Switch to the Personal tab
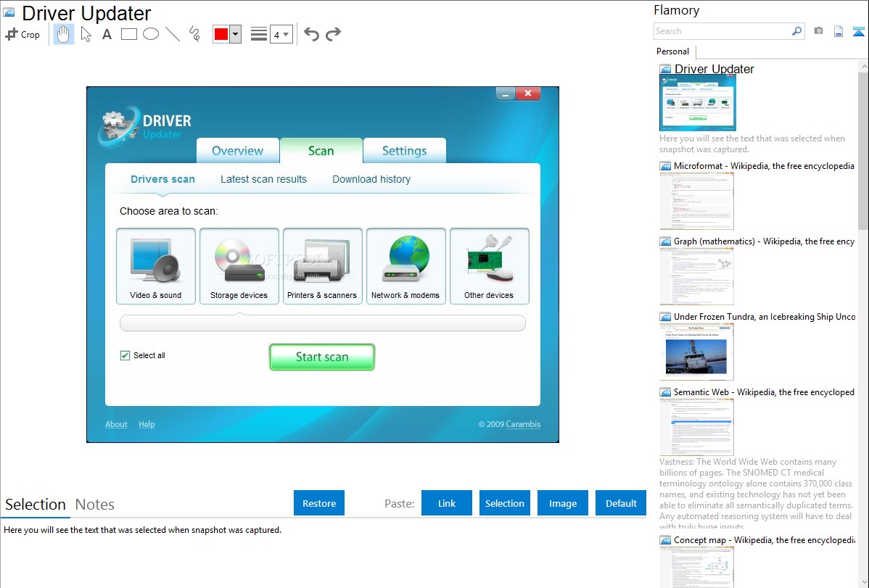The image size is (869, 588). tap(673, 51)
